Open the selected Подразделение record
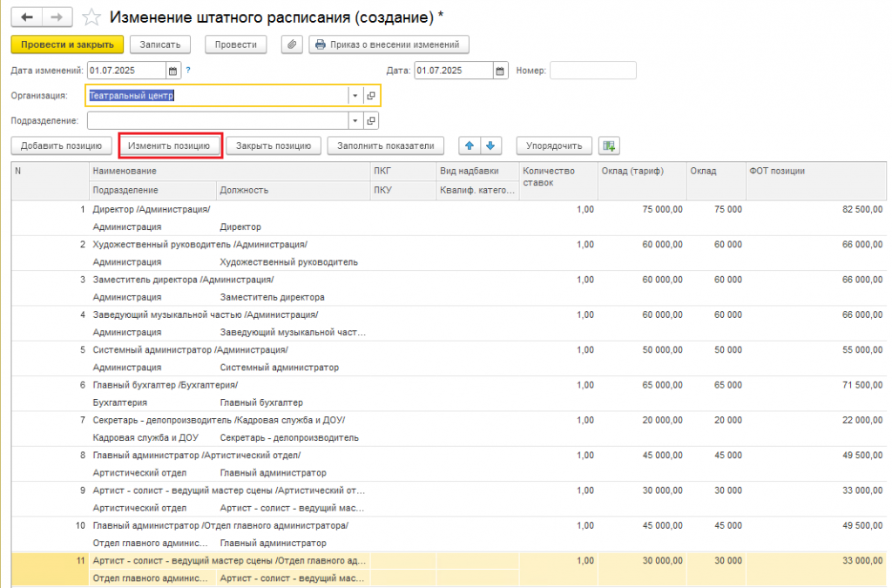The image size is (892, 588). pyautogui.click(x=371, y=120)
